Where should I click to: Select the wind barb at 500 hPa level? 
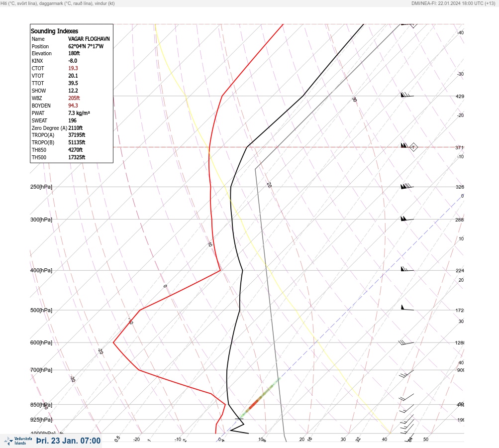click(407, 308)
